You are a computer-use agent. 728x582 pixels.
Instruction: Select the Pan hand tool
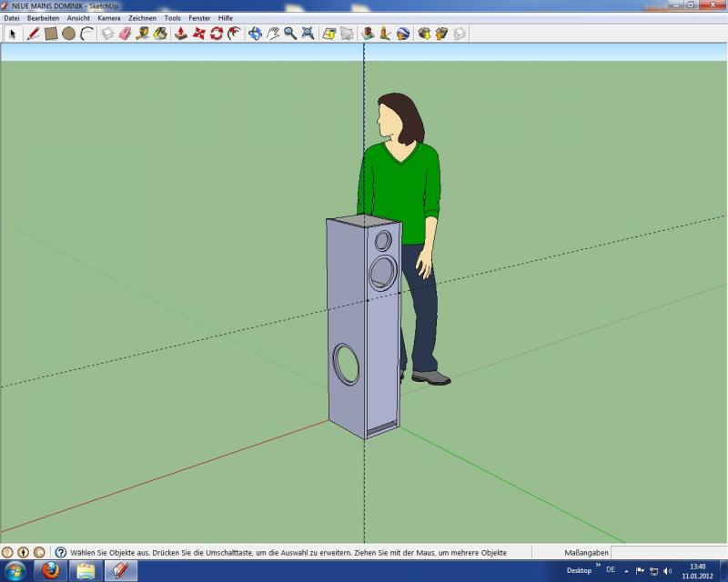pos(273,34)
